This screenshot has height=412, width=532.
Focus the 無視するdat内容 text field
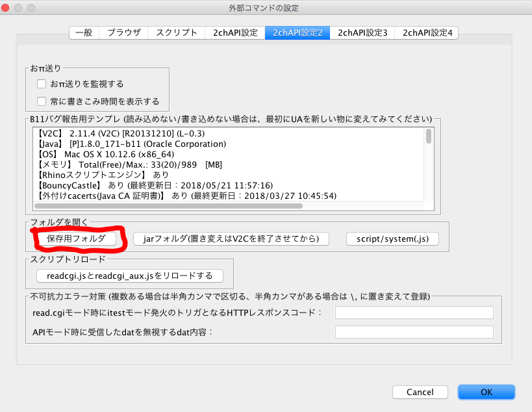pos(414,333)
